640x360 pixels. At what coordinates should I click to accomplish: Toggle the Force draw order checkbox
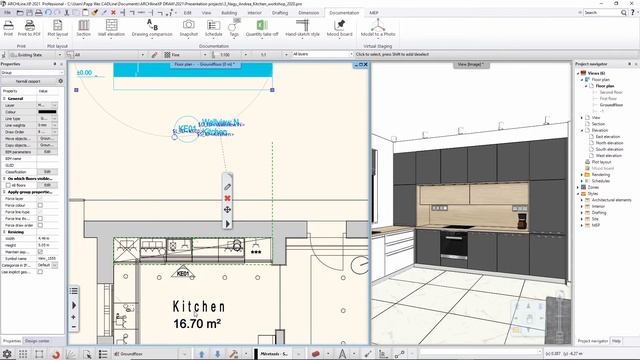point(40,225)
